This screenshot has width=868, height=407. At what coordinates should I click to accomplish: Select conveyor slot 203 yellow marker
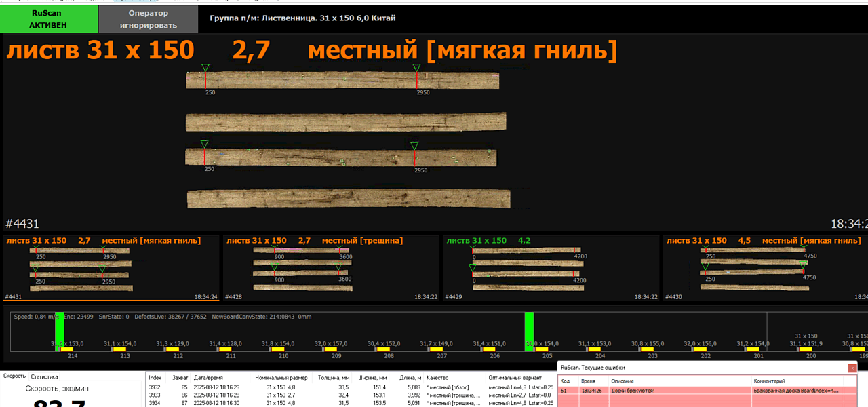point(647,349)
